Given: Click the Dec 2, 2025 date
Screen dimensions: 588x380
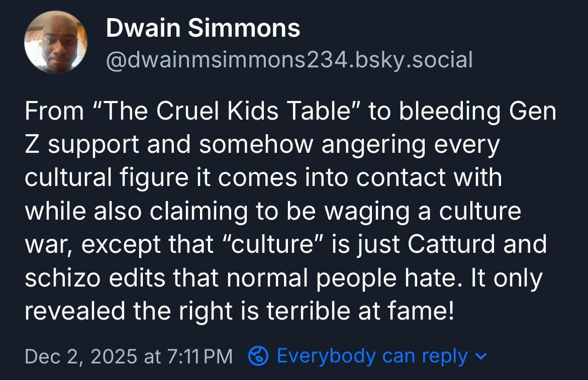Looking at the screenshot, I should (x=81, y=356).
